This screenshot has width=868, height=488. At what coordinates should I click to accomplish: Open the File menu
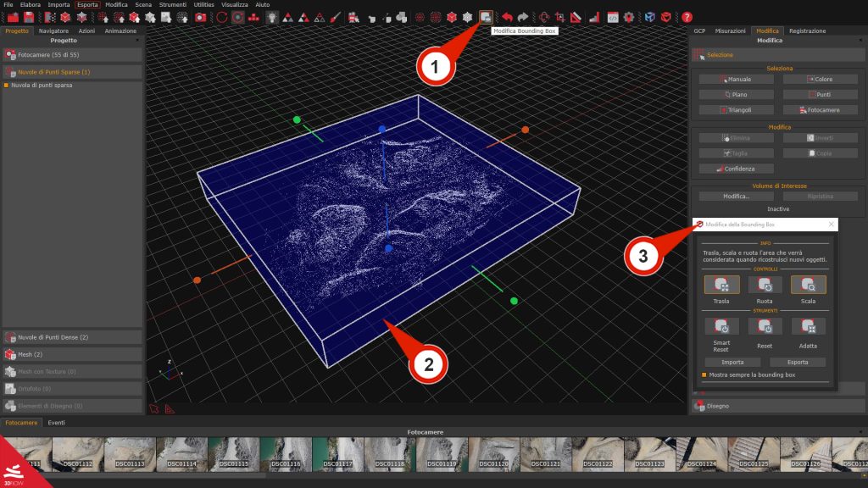pyautogui.click(x=8, y=4)
